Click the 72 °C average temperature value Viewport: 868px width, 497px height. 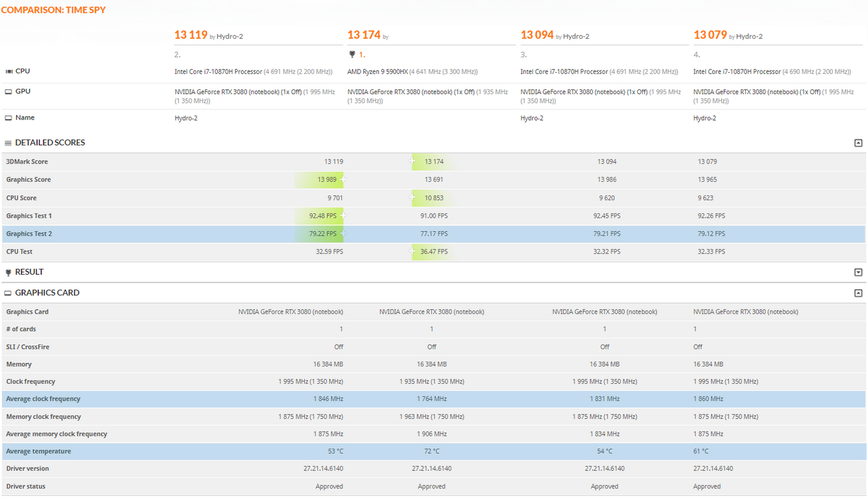point(432,451)
